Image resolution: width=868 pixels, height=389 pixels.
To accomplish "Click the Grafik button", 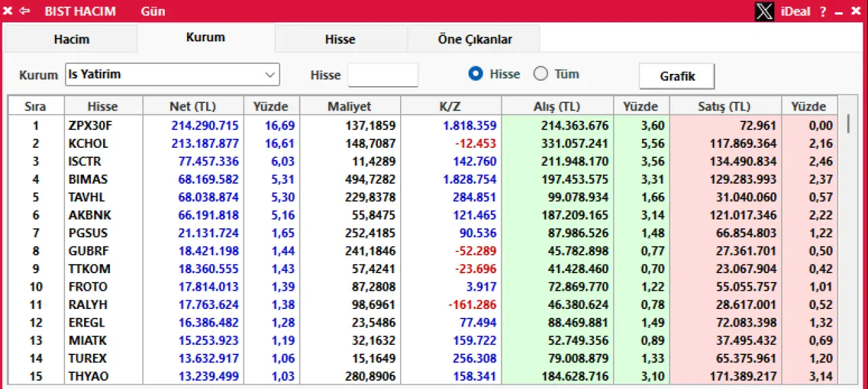I will [x=677, y=76].
